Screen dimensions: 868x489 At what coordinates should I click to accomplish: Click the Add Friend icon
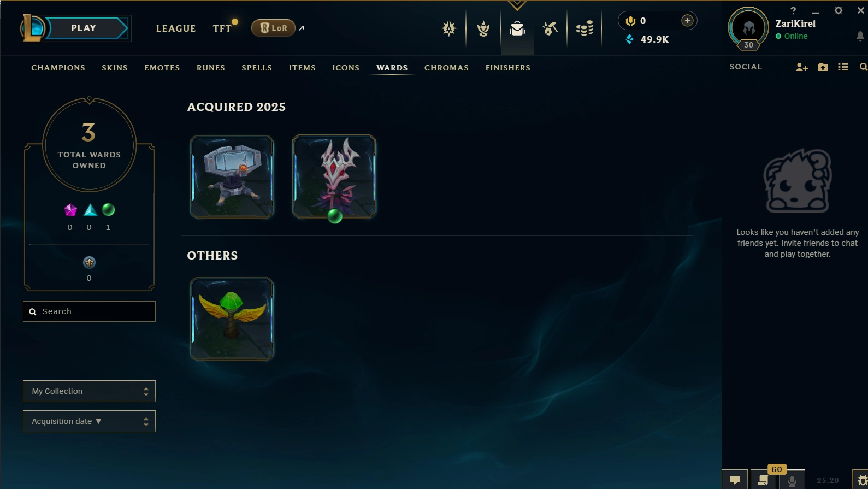click(802, 67)
